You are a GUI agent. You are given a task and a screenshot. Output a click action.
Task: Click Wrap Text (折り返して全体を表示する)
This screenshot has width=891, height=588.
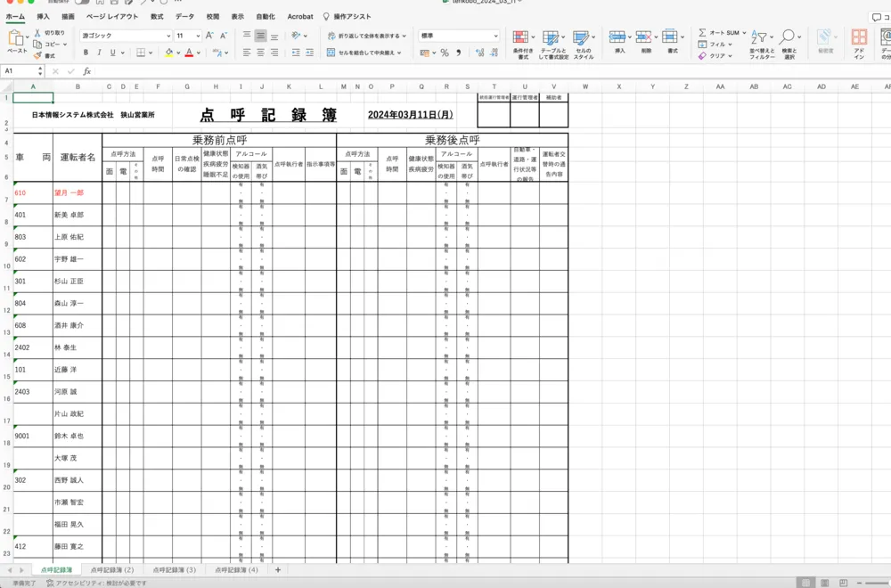tap(362, 36)
